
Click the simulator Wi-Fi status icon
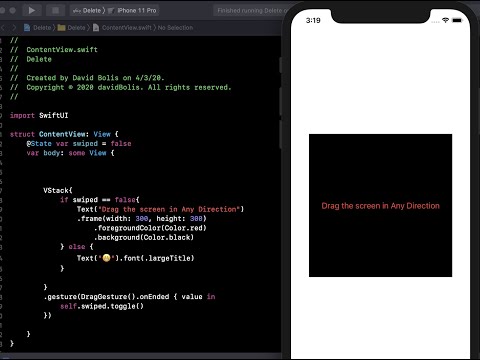pyautogui.click(x=445, y=20)
